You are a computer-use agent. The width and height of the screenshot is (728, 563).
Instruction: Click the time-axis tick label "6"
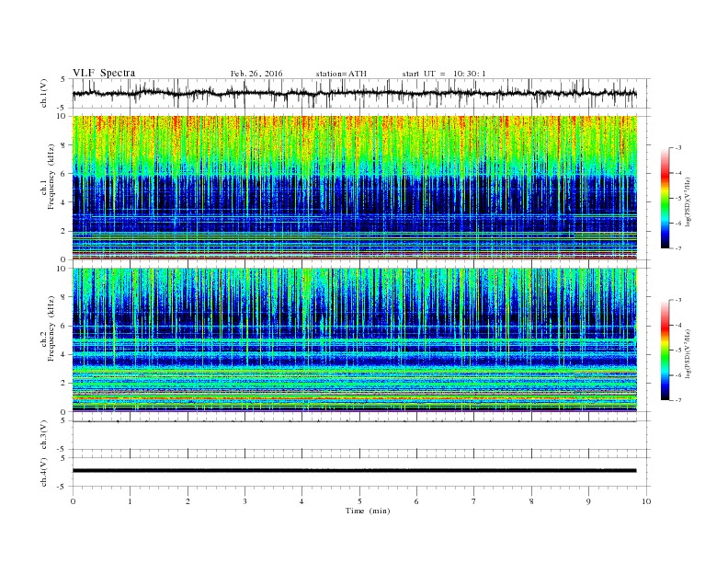[416, 501]
